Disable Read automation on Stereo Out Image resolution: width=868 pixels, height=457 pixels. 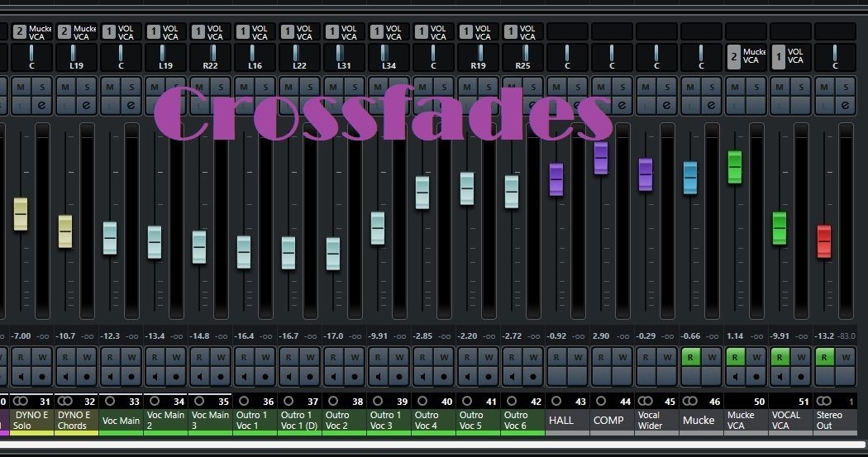823,357
